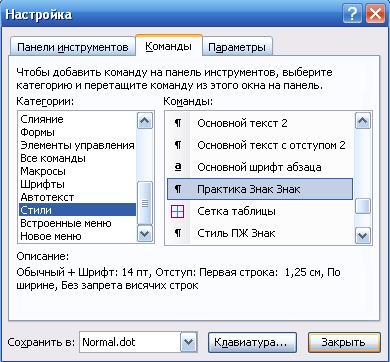The width and height of the screenshot is (390, 362).
Task: Click the paragraph icon of Практика Знак Знак
Action: pos(178,189)
